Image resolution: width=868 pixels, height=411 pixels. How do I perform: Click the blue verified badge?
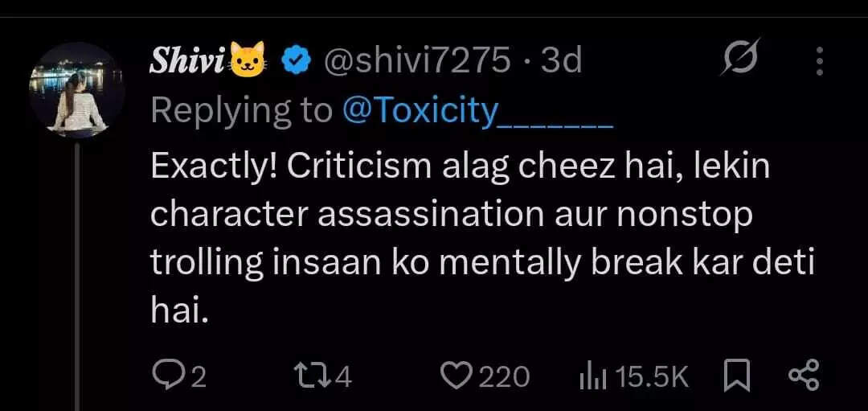tap(297, 61)
